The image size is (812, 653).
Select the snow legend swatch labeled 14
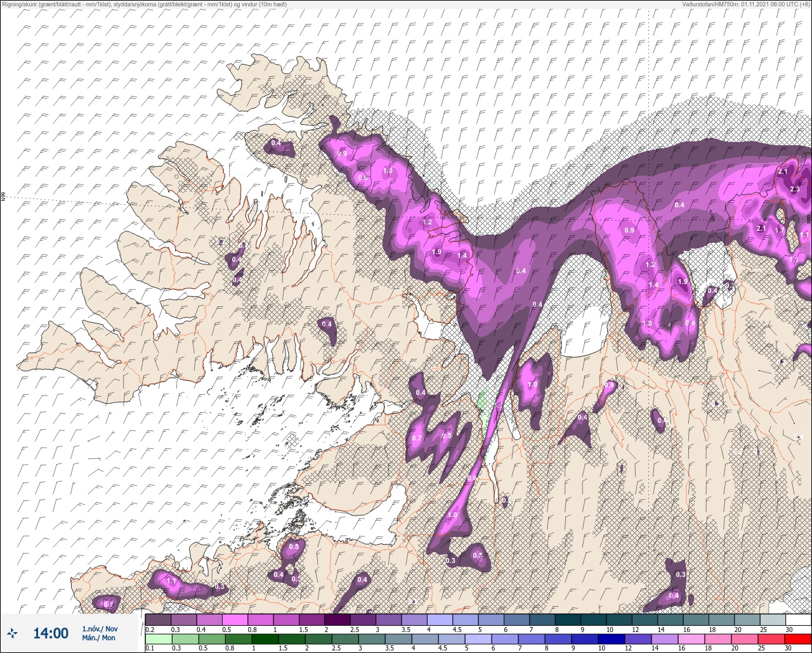tap(671, 619)
